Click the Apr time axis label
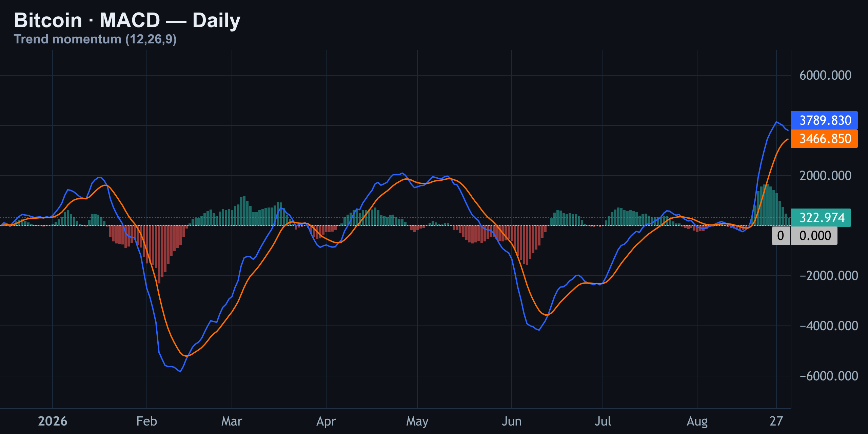 click(x=326, y=421)
